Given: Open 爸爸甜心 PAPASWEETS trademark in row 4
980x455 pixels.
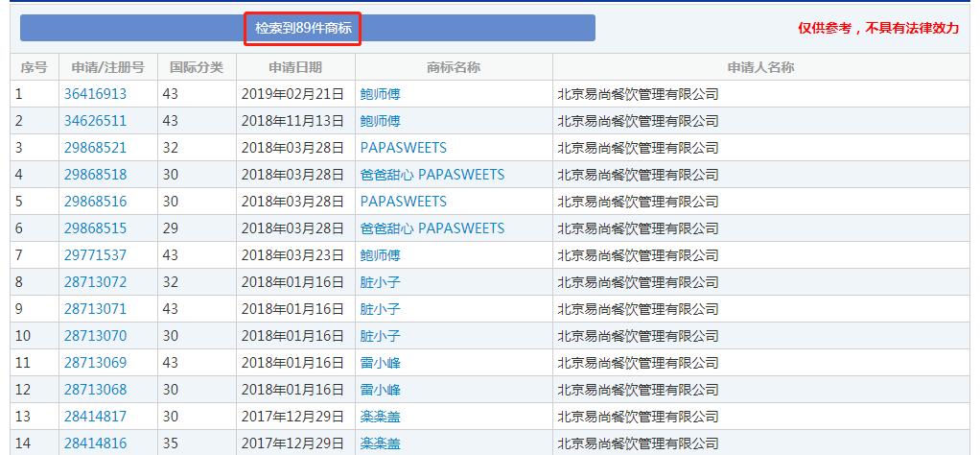Looking at the screenshot, I should click(x=432, y=175).
